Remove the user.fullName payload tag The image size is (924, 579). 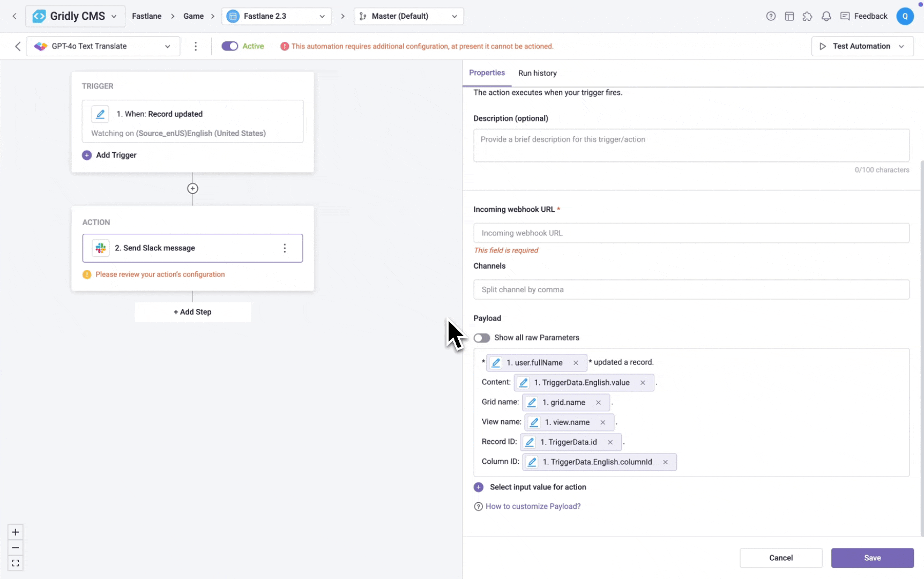point(576,363)
